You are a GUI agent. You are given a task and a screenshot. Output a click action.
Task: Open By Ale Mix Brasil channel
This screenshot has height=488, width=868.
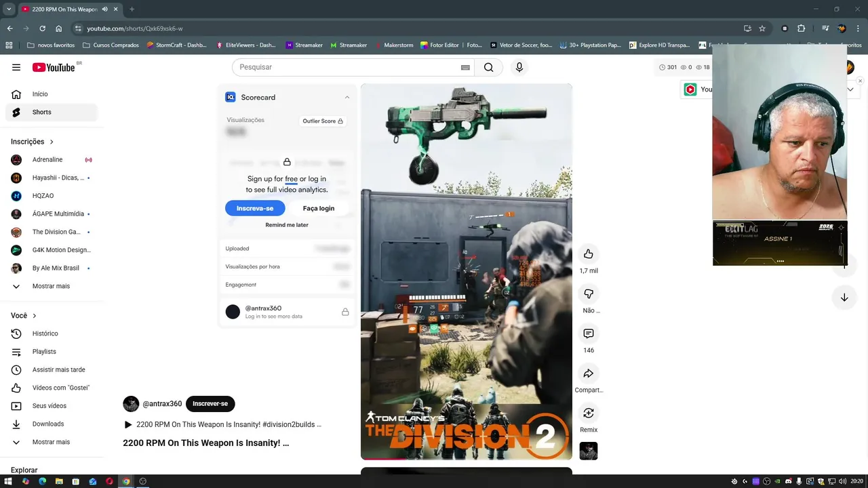pos(52,268)
